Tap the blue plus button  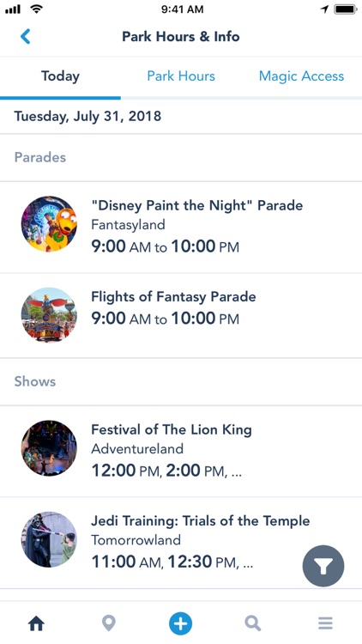181,623
